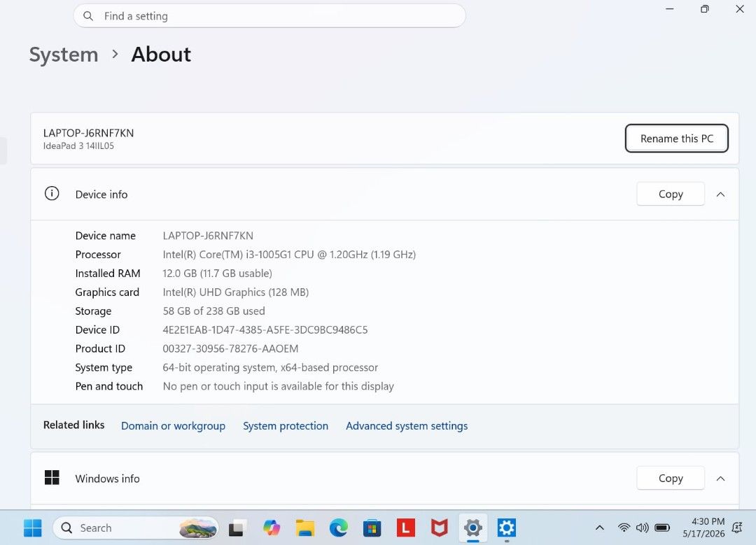Open Advanced system settings link
Image resolution: width=756 pixels, height=545 pixels.
pos(407,426)
